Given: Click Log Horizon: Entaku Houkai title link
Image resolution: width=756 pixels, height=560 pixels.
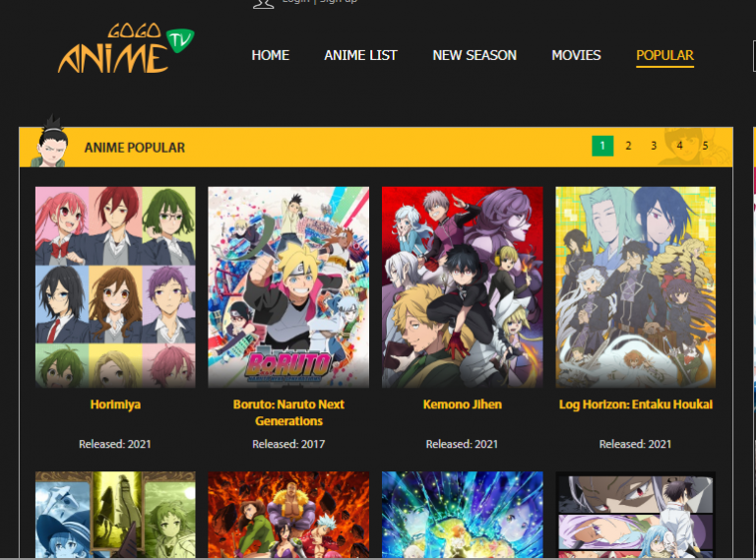Looking at the screenshot, I should pyautogui.click(x=636, y=404).
